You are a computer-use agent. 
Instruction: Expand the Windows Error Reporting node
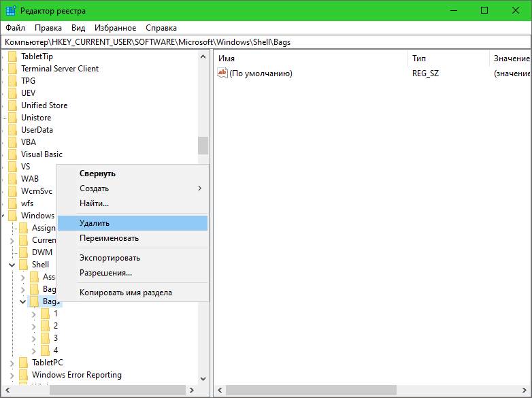(12, 375)
